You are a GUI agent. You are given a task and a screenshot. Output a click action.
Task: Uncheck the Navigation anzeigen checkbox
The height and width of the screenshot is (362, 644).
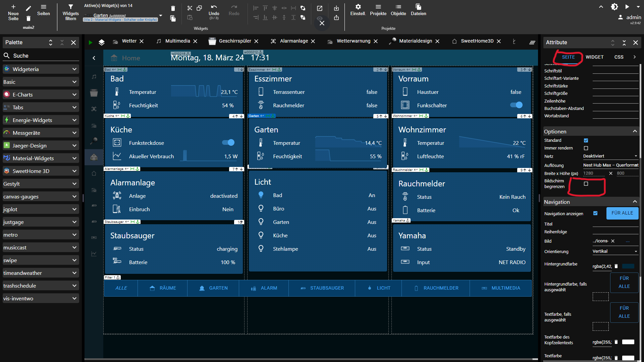click(595, 213)
